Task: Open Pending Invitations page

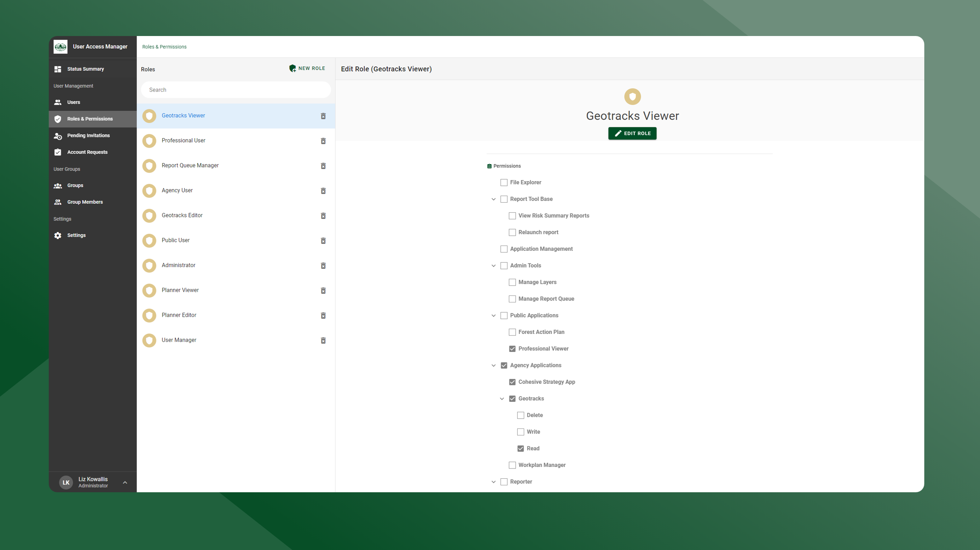Action: [x=93, y=135]
